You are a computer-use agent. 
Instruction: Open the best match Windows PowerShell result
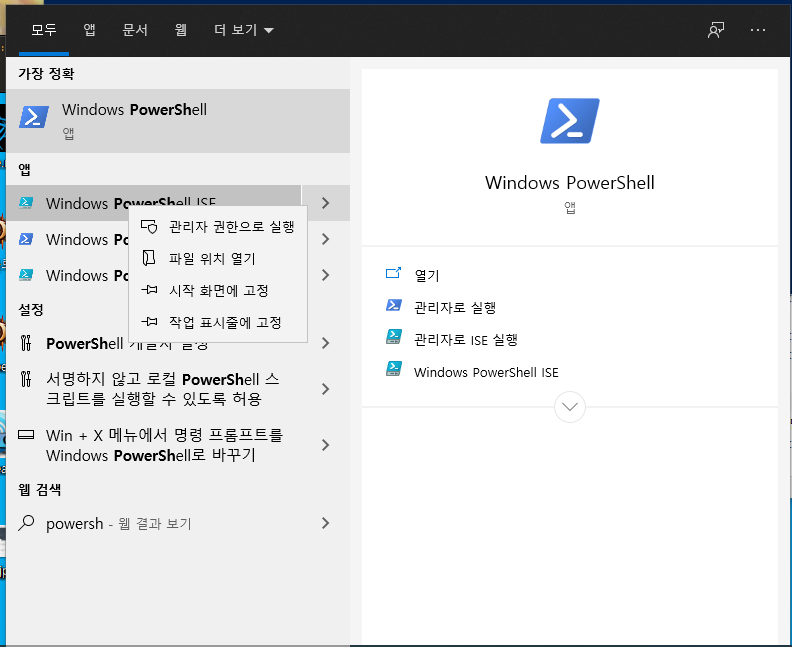click(178, 121)
